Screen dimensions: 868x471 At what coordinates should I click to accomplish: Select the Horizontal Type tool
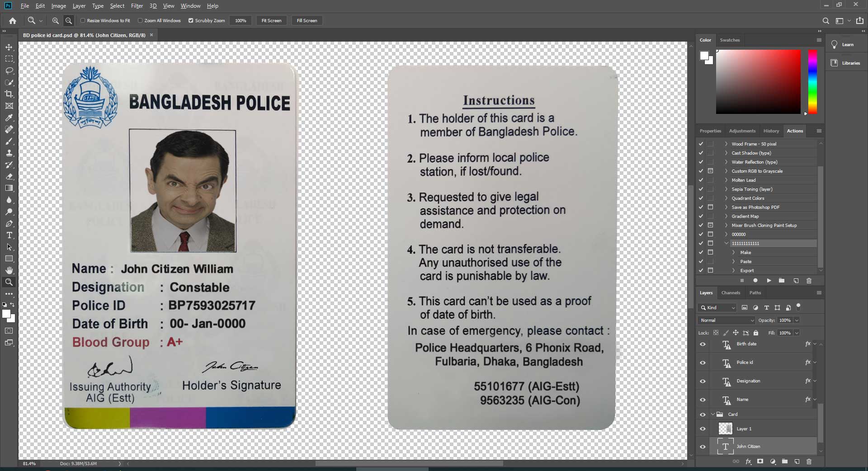pos(9,235)
